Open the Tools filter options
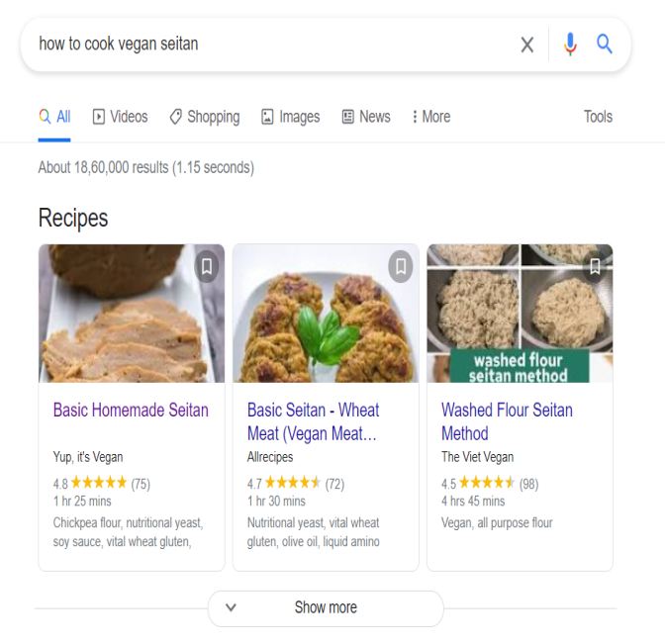Viewport: 665px width, 644px height. (598, 117)
